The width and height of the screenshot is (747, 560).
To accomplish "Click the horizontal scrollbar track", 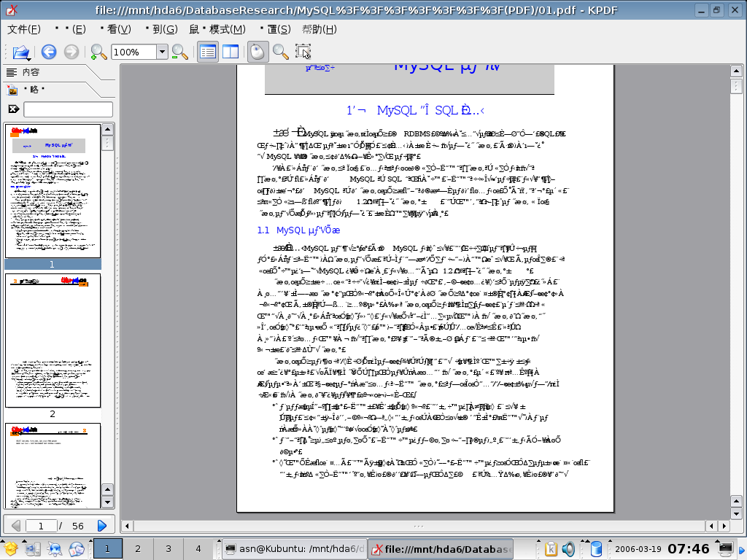I will tap(419, 526).
